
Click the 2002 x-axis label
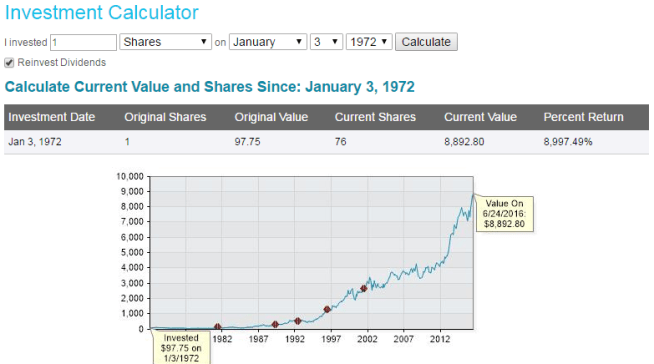[x=367, y=339]
